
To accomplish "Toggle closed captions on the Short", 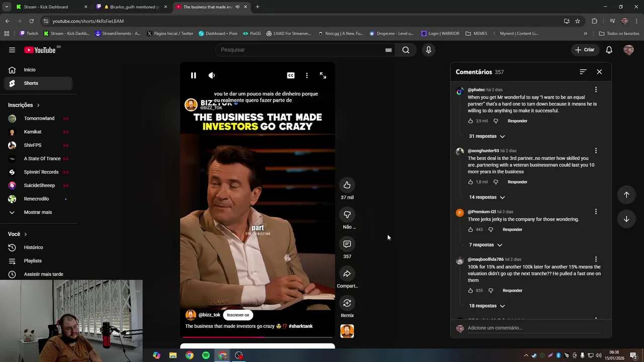I will [x=291, y=75].
